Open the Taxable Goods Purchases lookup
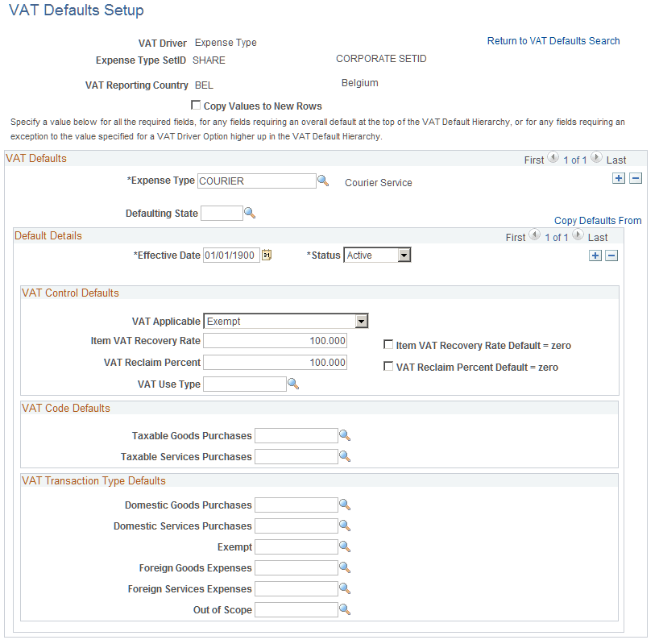This screenshot has width=659, height=644. click(x=345, y=436)
